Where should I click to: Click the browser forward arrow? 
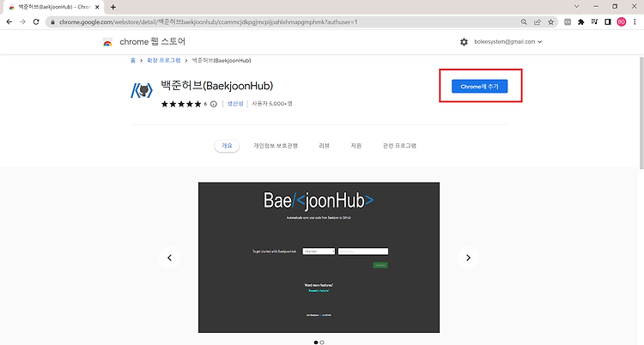[x=22, y=21]
